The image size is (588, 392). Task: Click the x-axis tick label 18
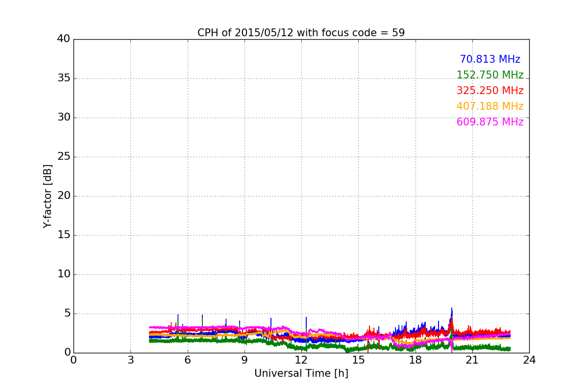click(x=415, y=360)
